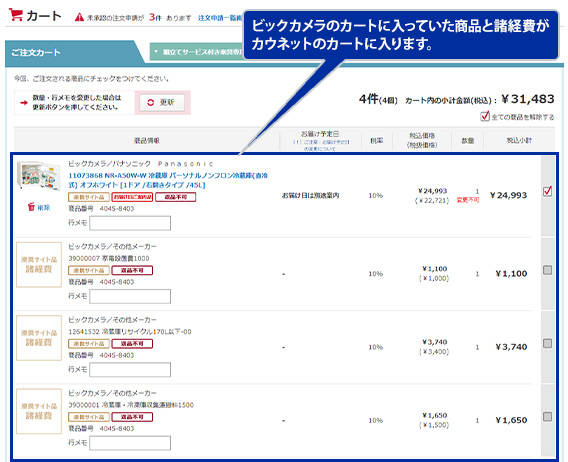Click the red warning triangle icon
The image size is (568, 462).
click(x=79, y=17)
